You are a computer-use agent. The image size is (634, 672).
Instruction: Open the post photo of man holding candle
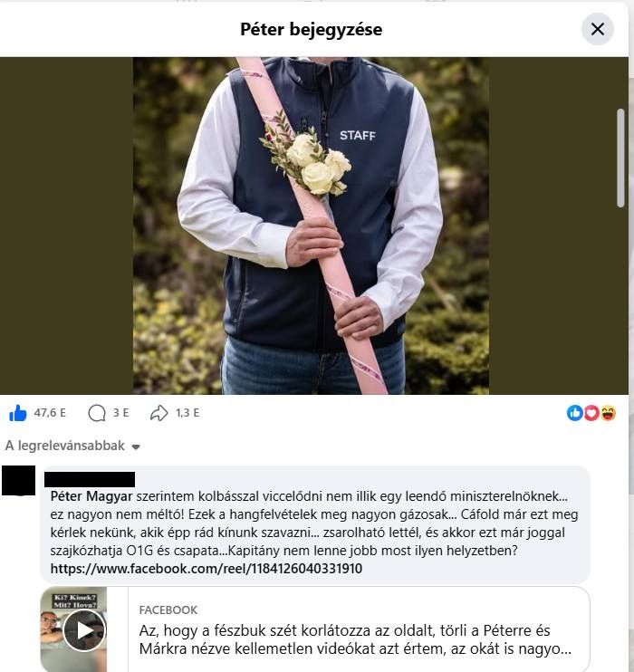point(311,226)
